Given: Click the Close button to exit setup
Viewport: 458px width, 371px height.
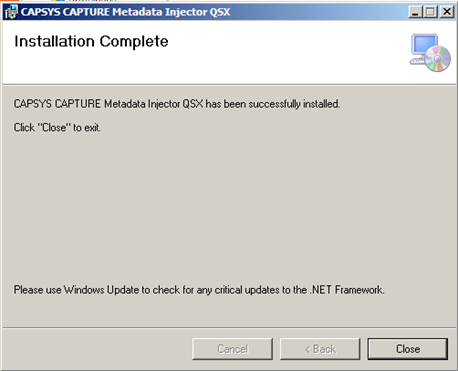Looking at the screenshot, I should (x=408, y=349).
